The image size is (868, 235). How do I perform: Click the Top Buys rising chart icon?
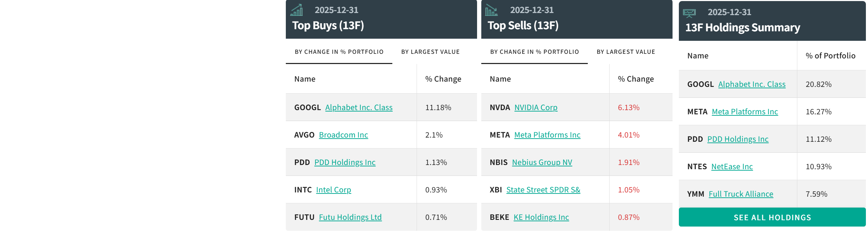[x=297, y=10]
